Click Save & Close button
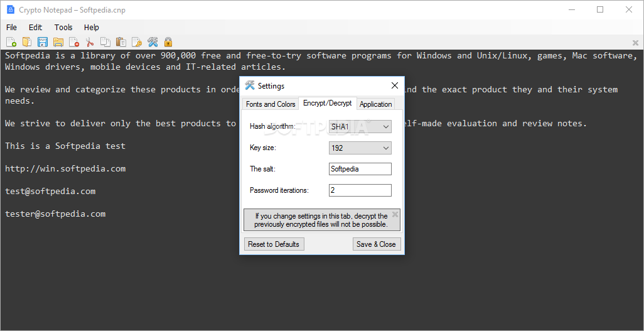Image resolution: width=644 pixels, height=331 pixels. 376,244
